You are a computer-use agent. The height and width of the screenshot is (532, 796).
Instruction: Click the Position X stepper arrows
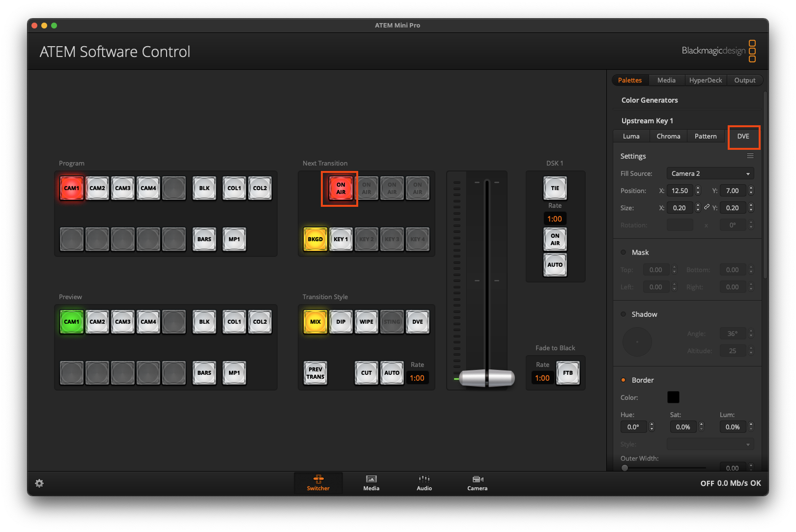click(698, 191)
